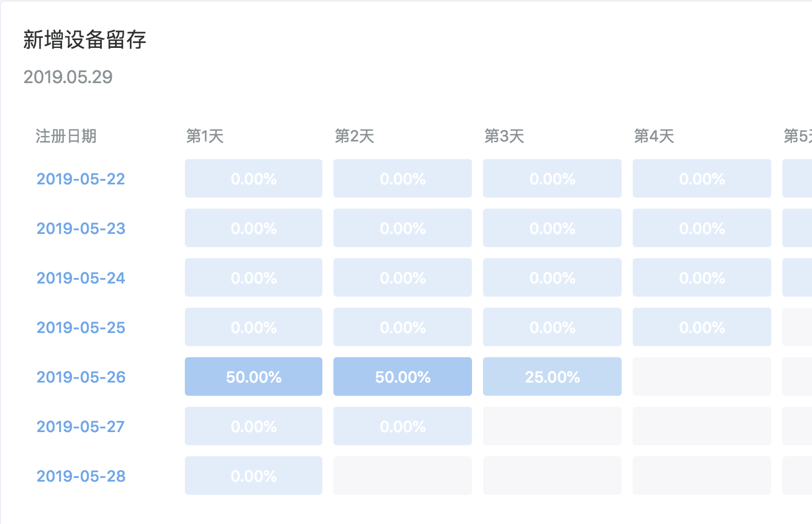This screenshot has width=812, height=524.
Task: Click 2019-05-28 row's 第1天 0.00% cell
Action: [254, 476]
